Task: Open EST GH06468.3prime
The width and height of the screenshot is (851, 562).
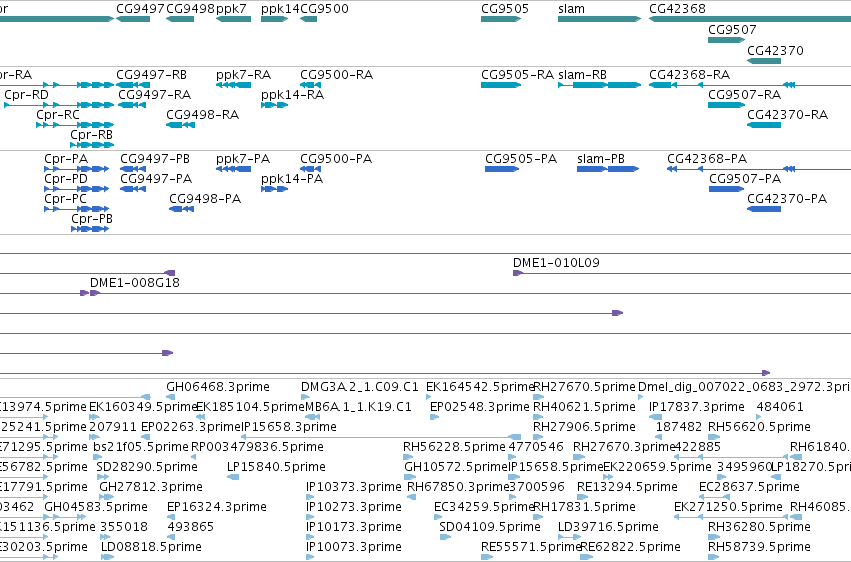Action: (x=218, y=387)
